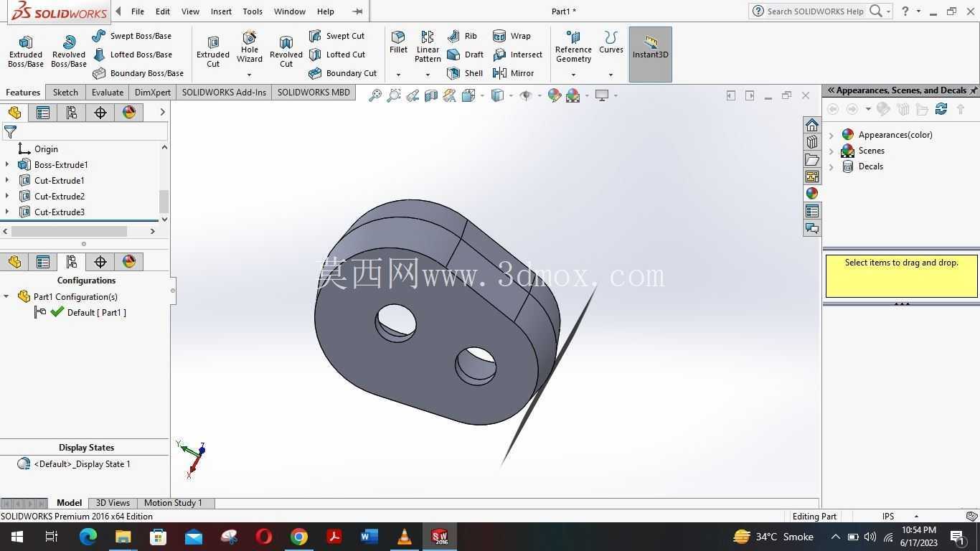Switch to the Evaluate tab

click(x=108, y=93)
